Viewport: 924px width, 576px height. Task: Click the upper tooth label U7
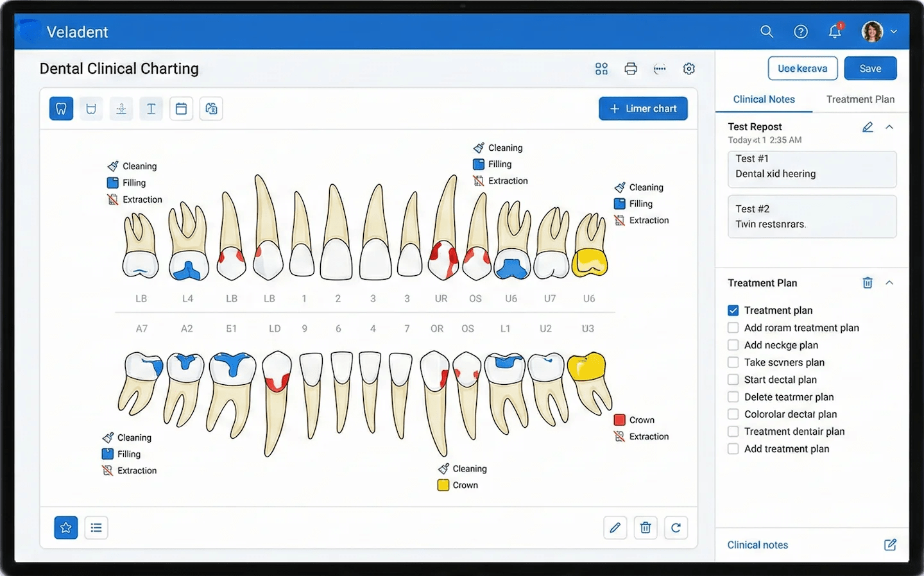(550, 298)
